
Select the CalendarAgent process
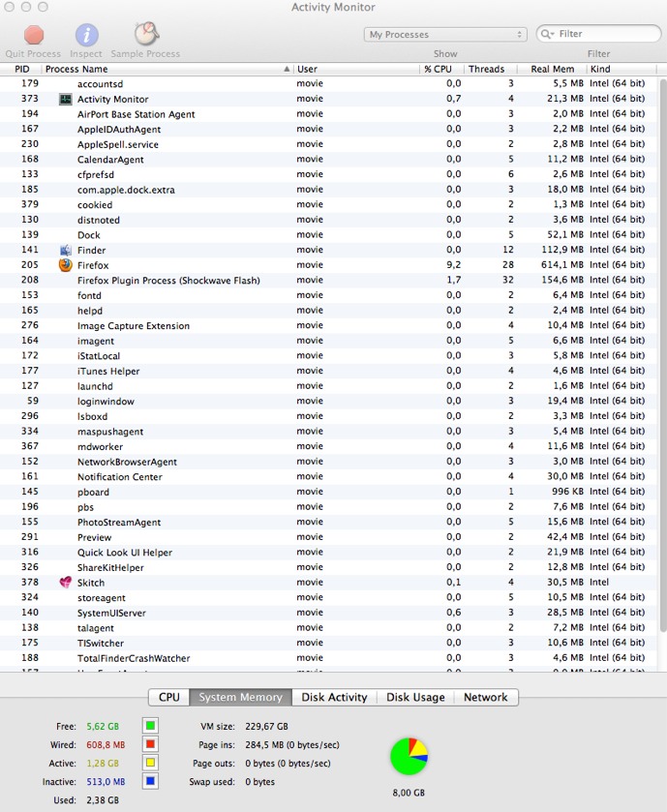[329, 160]
